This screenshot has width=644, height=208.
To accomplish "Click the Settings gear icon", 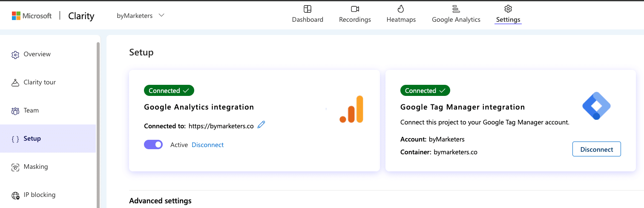I will point(508,9).
